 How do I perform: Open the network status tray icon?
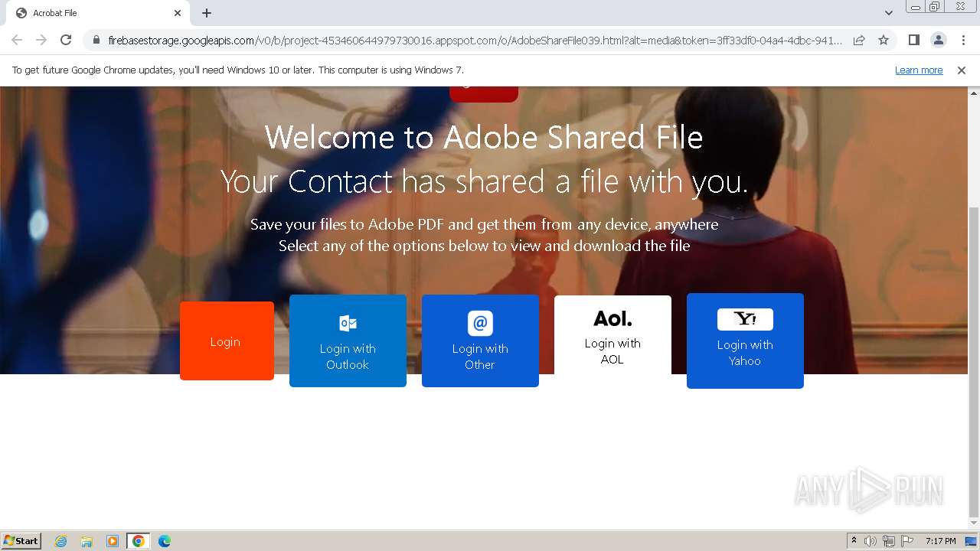[889, 541]
